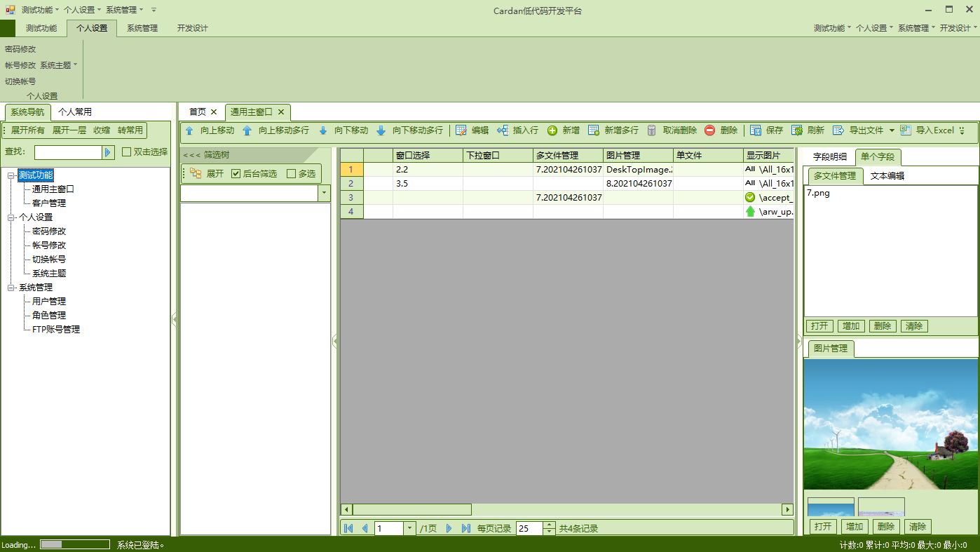The height and width of the screenshot is (552, 980).
Task: Click the 向下移动 arrow icon
Action: (323, 130)
